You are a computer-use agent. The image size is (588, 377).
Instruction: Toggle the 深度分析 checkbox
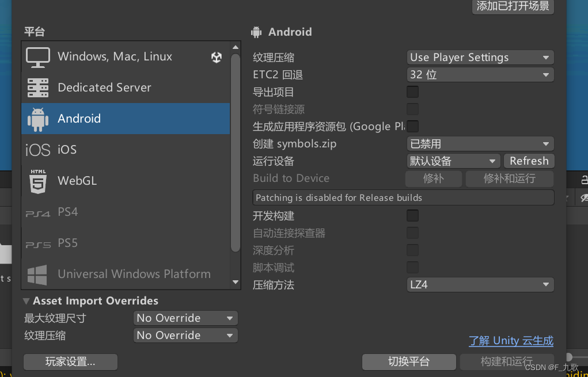click(x=412, y=250)
